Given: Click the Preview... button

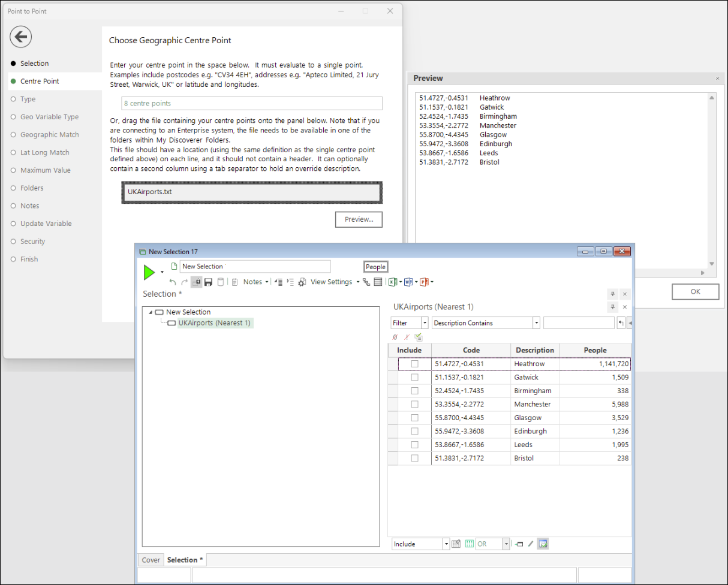Looking at the screenshot, I should point(359,220).
